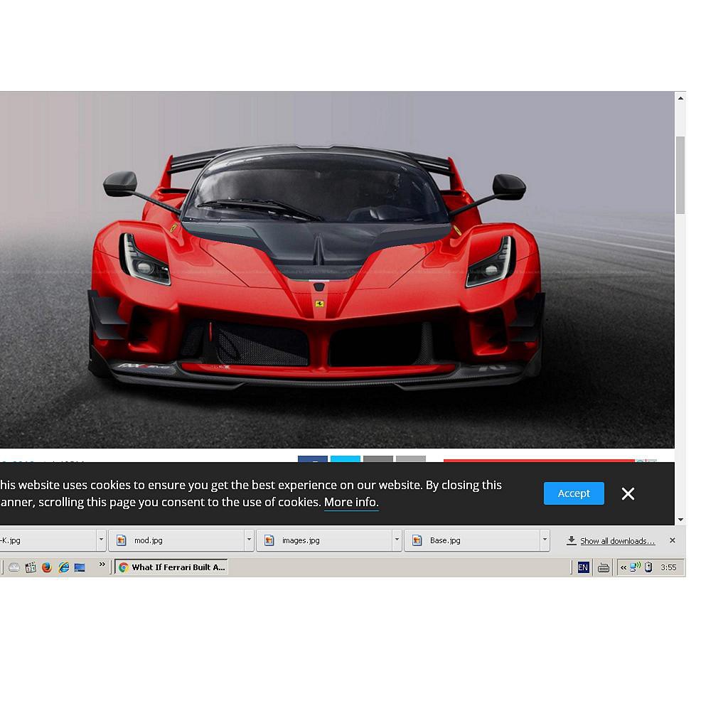
Task: Dismiss the cookie banner with the X
Action: (x=628, y=494)
